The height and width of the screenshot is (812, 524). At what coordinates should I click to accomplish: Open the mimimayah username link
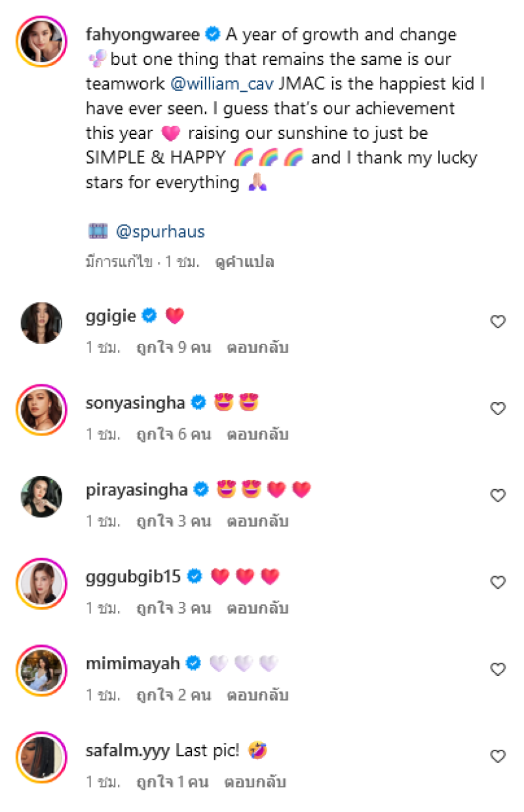point(132,663)
